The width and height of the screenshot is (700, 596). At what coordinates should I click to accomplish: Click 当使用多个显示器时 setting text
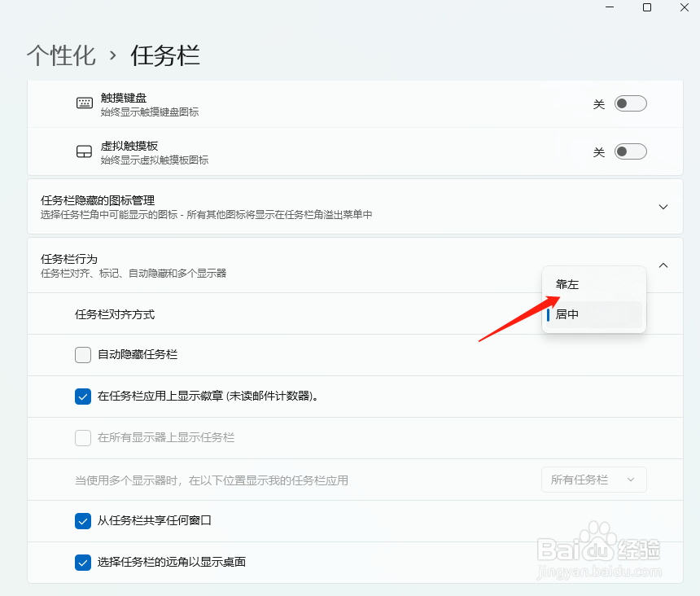212,480
